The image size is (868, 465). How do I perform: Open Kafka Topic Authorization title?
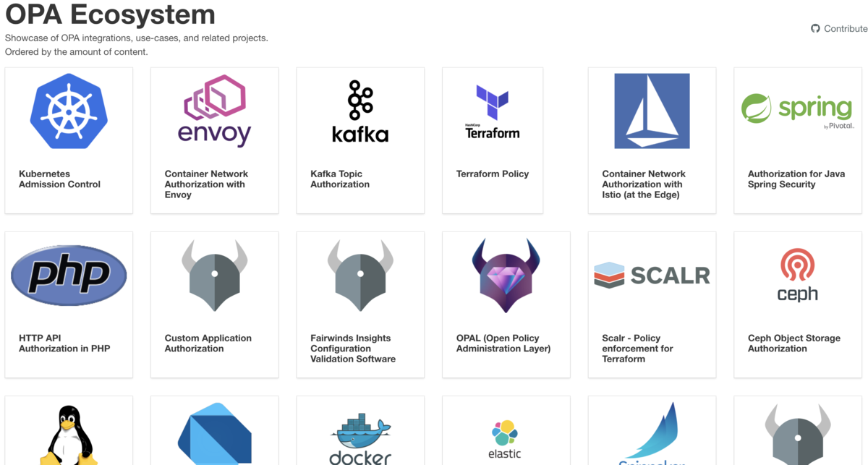(340, 179)
